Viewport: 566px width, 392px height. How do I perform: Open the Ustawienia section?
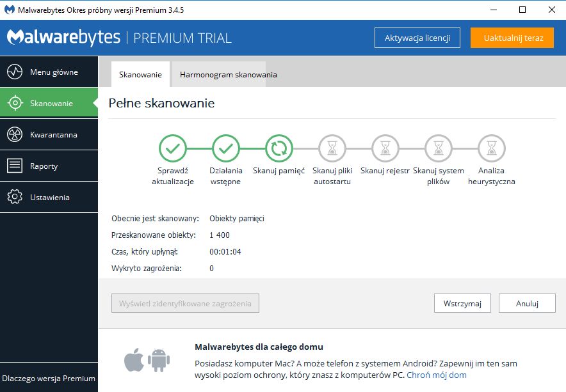tap(49, 197)
